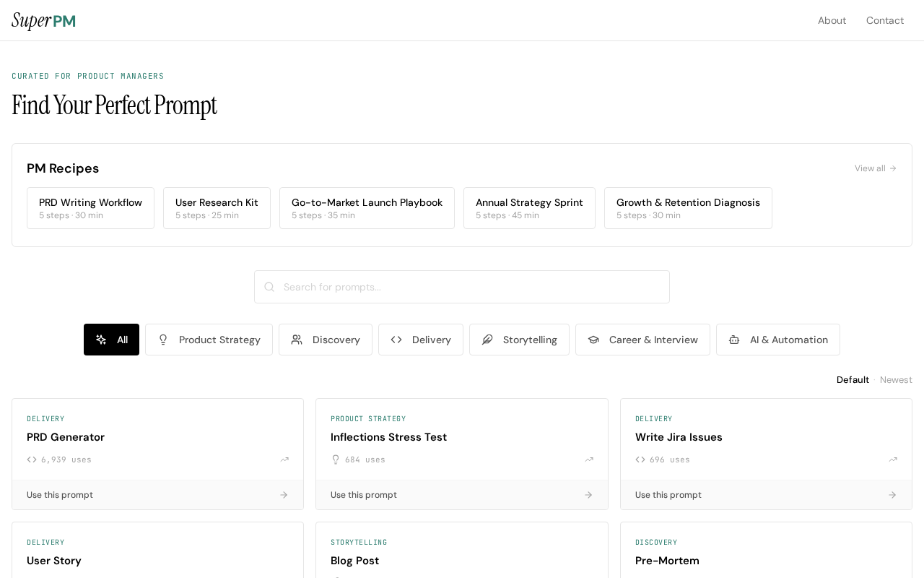Click the robot icon for AI & Automation
This screenshot has width=924, height=578.
(734, 340)
